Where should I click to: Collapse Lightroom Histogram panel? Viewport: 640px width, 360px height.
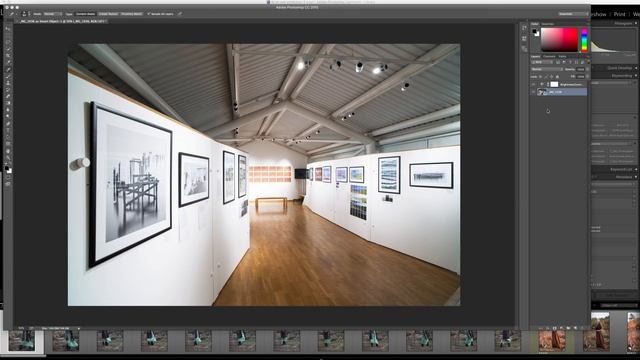636,24
